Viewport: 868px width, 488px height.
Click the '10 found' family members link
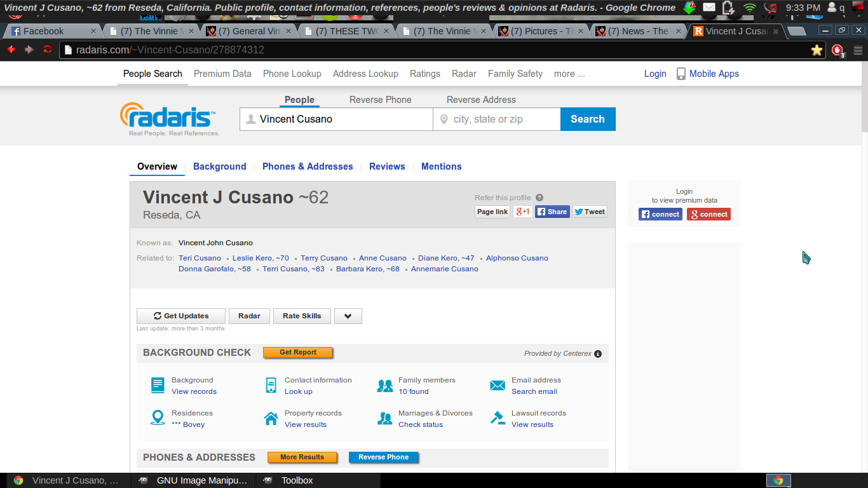pos(414,391)
